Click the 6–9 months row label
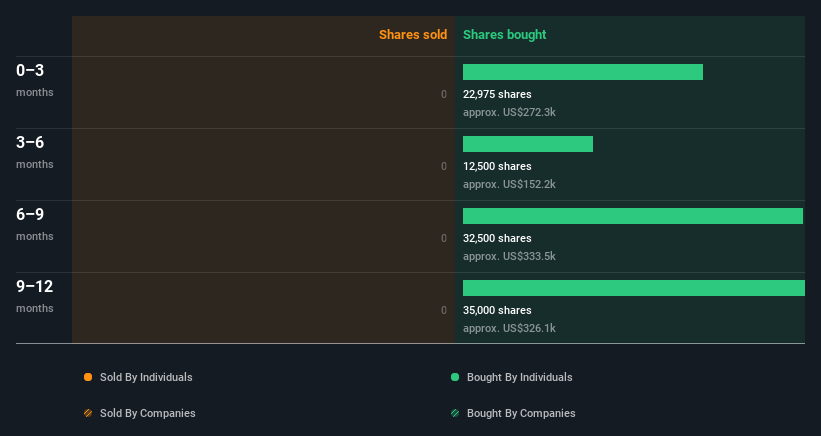This screenshot has height=436, width=821. coord(35,224)
